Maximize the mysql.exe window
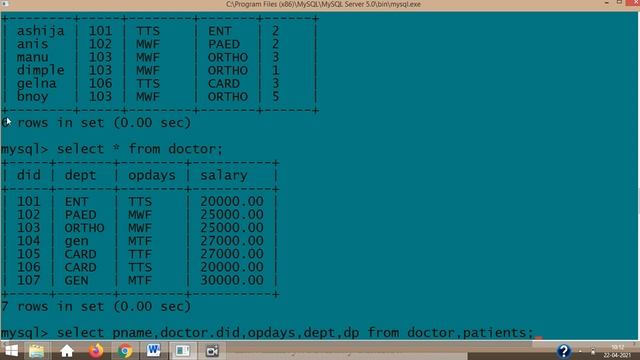Viewport: 640px width, 360px height. coord(619,3)
